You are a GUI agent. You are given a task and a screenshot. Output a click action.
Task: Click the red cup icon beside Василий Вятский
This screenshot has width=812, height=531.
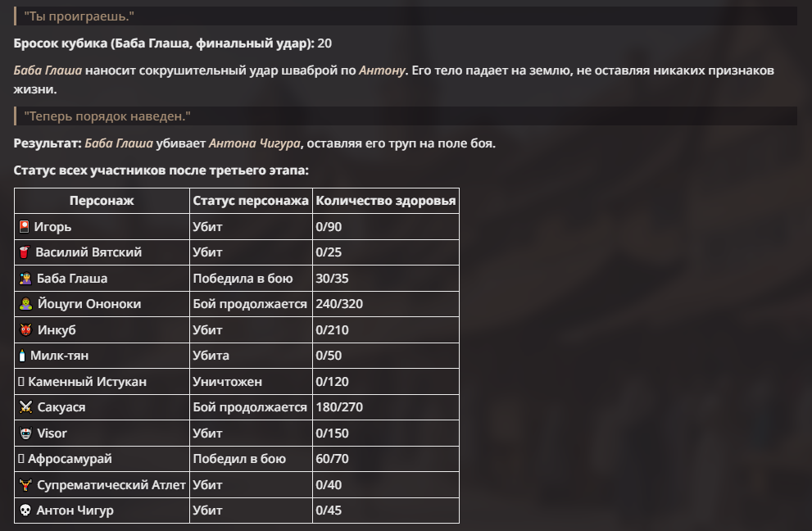click(x=25, y=252)
